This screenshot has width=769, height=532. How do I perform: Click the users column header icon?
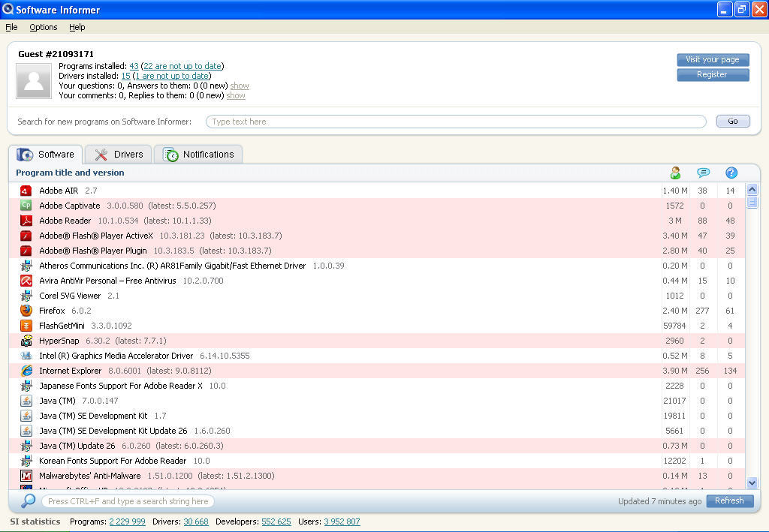point(675,173)
